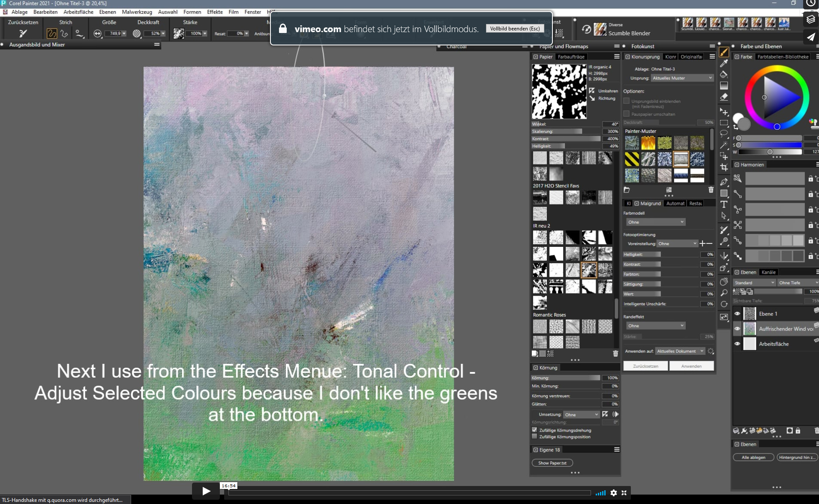Image resolution: width=819 pixels, height=504 pixels.
Task: Select the Eraser tool
Action: pyautogui.click(x=724, y=97)
